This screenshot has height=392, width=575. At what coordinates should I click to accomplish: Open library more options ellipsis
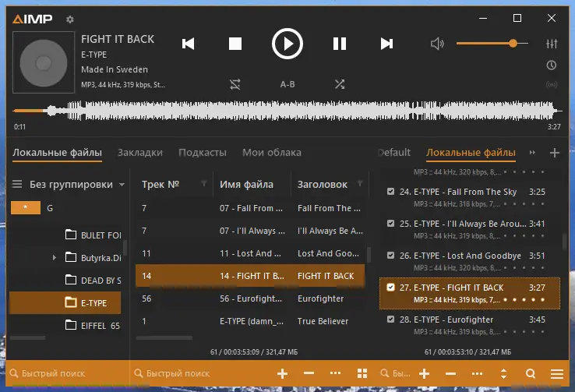335,373
